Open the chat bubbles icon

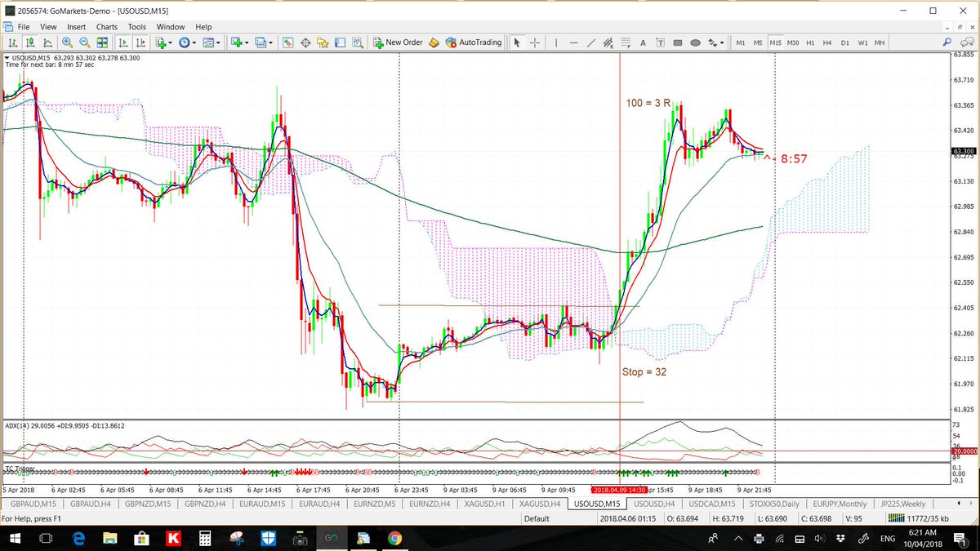[967, 42]
